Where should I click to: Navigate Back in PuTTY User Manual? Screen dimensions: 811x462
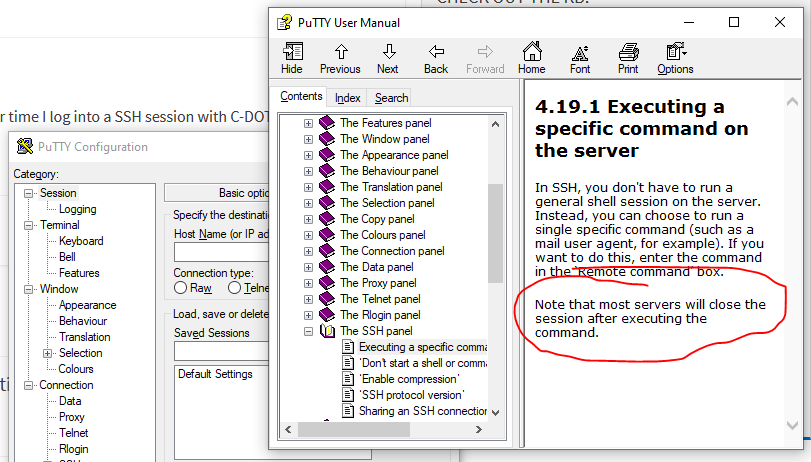436,58
